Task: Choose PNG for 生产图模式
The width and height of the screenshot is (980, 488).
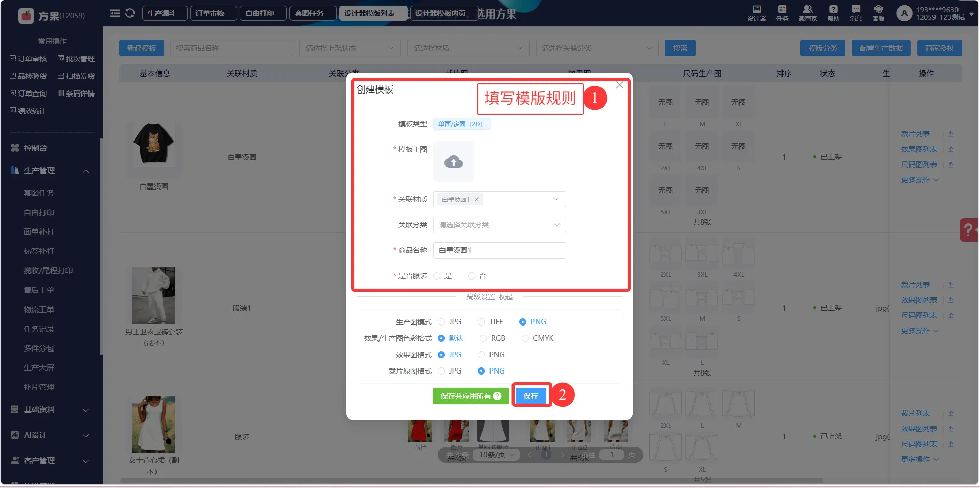Action: (x=523, y=322)
